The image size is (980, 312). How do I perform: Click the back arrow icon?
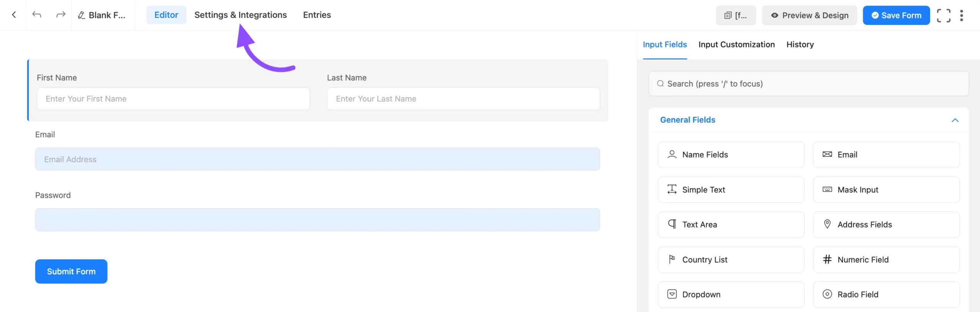[x=14, y=15]
